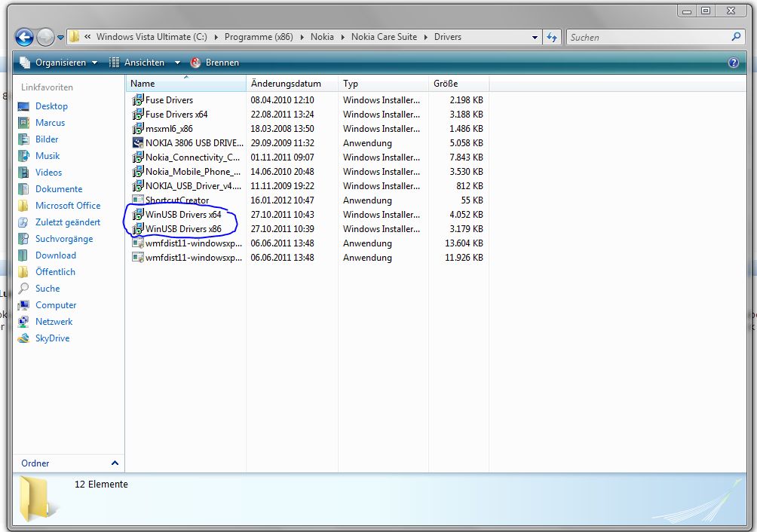Viewport: 757px width, 532px height.
Task: Open the Desktop favorite link
Action: pos(51,106)
